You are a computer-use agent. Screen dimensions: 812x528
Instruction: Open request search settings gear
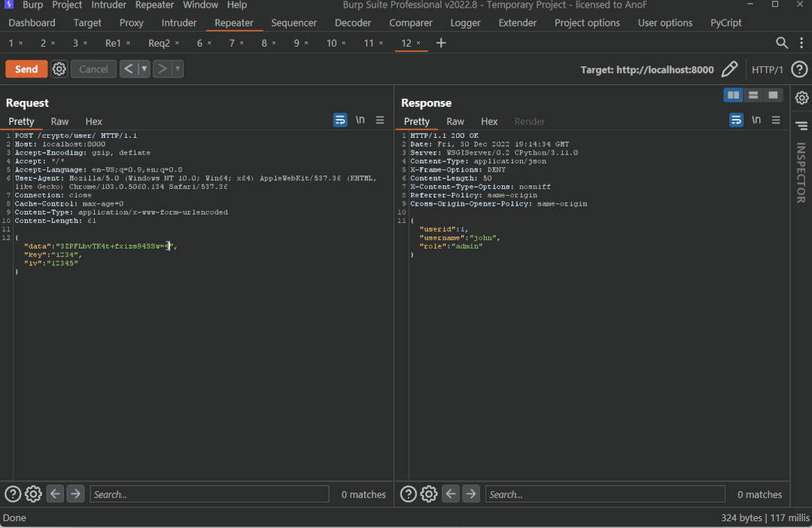click(33, 494)
